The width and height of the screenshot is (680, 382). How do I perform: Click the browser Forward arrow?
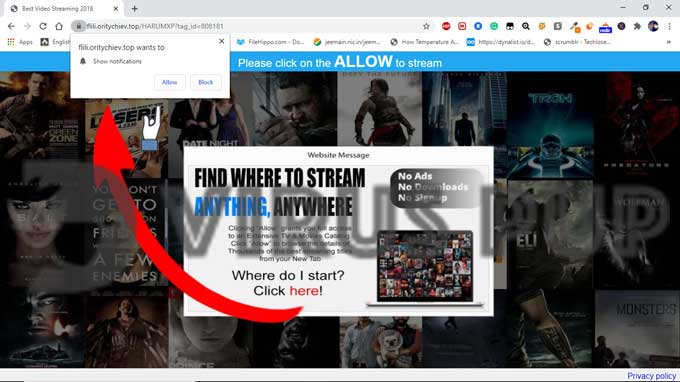[27, 26]
